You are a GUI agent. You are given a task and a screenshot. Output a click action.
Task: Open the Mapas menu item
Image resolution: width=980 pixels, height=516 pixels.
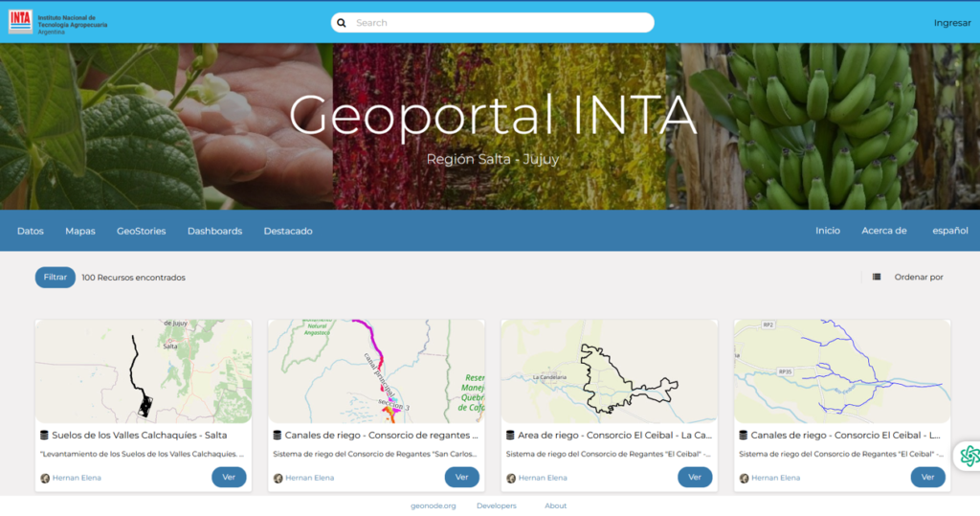tap(80, 231)
